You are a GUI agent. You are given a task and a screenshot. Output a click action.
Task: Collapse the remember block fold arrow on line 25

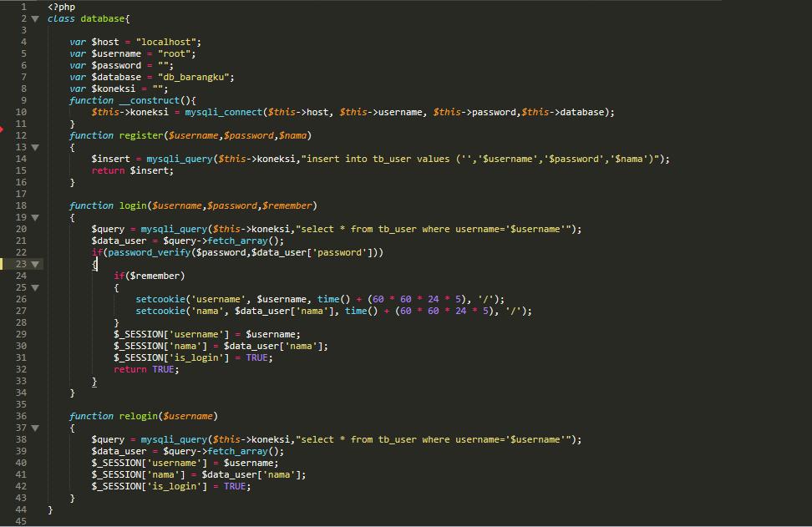[x=35, y=288]
